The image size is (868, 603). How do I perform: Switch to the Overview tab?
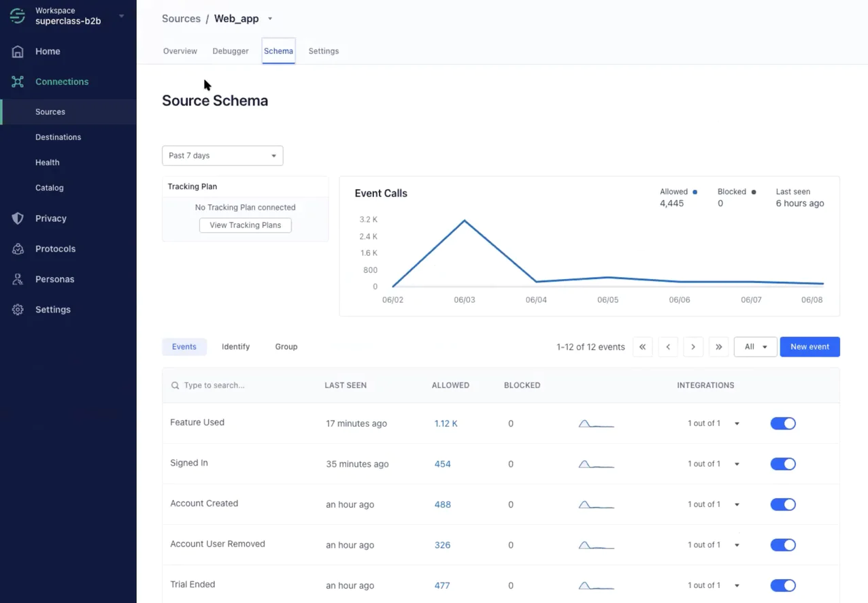180,51
